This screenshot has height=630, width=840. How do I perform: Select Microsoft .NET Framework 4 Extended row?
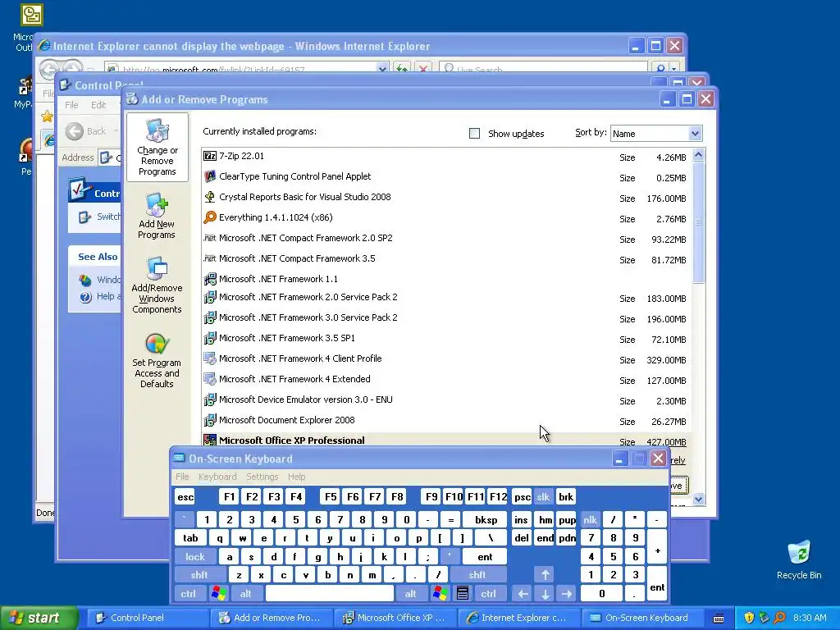(x=447, y=379)
